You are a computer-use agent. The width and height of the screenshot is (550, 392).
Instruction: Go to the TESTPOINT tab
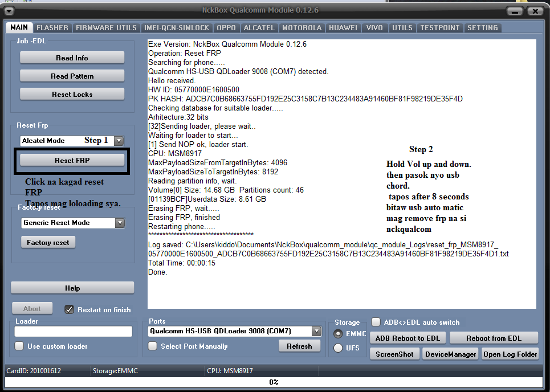[440, 28]
